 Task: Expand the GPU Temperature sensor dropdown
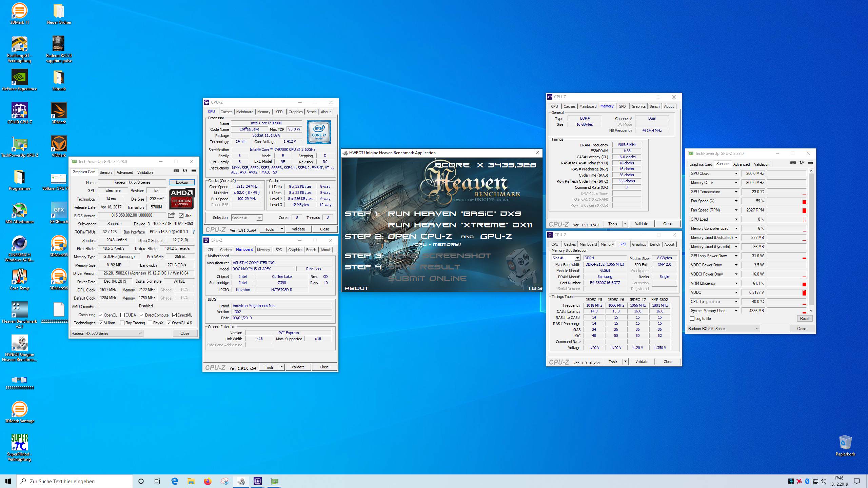(736, 192)
